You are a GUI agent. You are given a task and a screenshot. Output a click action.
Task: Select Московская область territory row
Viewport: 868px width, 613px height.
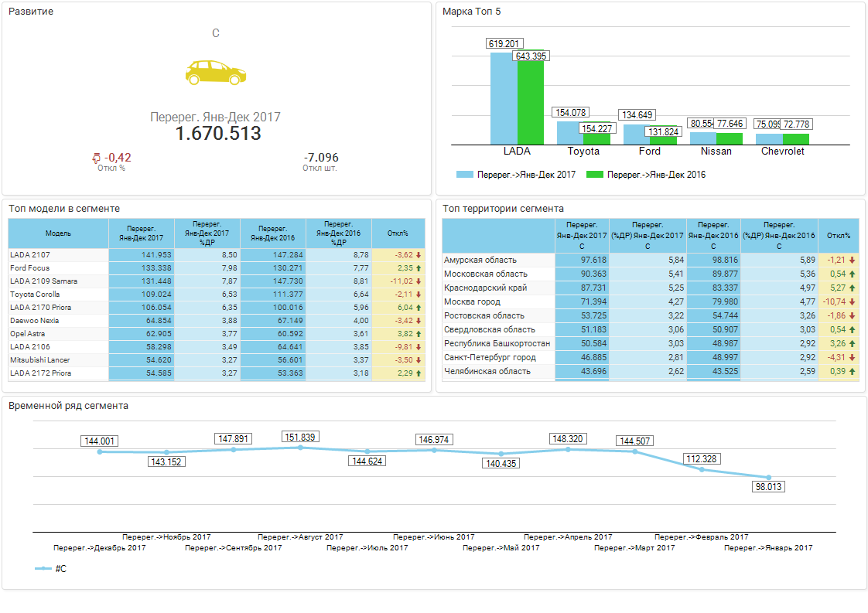[x=651, y=274]
